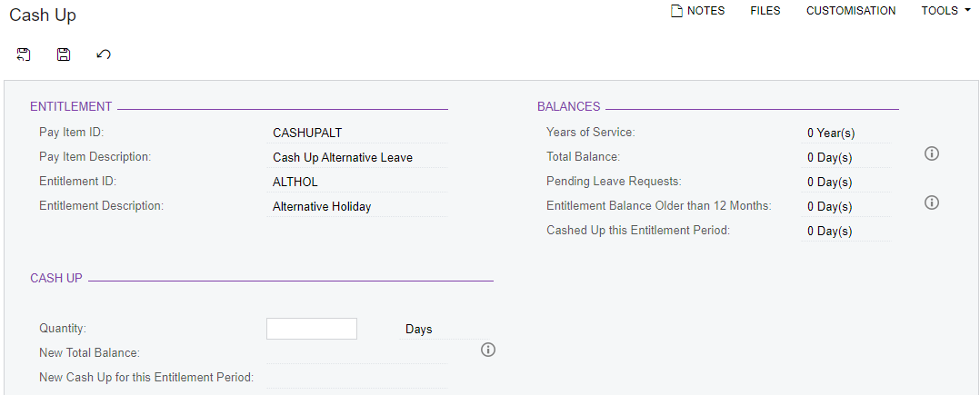
Task: Click the Total Balance value field
Action: pyautogui.click(x=845, y=157)
